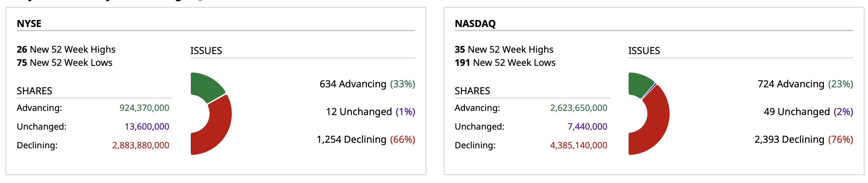Click NYSE 26 New 52 Week Highs
Image resolution: width=868 pixels, height=183 pixels.
tap(66, 50)
